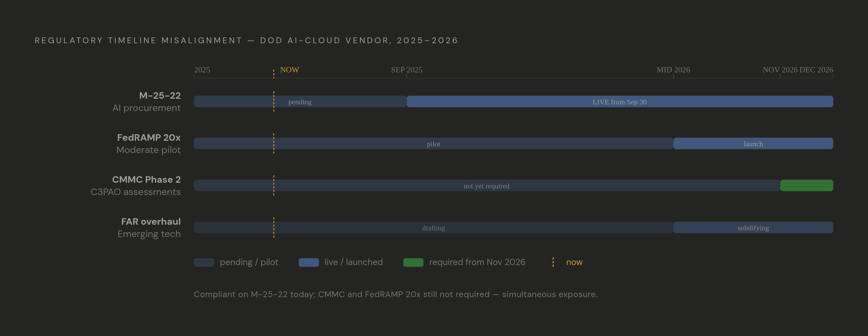Click the 'FAR overhaul' row heading

(151, 222)
